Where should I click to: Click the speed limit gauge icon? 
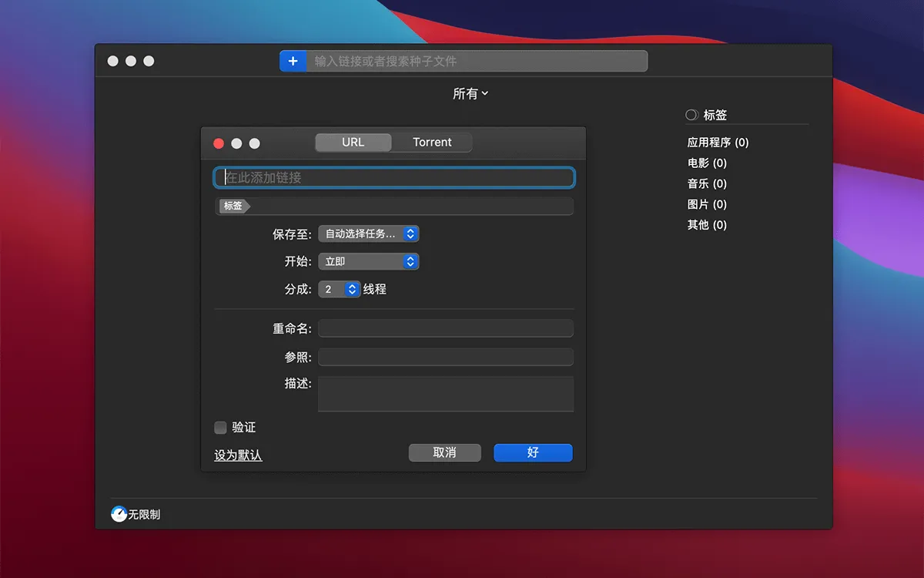[x=119, y=514]
